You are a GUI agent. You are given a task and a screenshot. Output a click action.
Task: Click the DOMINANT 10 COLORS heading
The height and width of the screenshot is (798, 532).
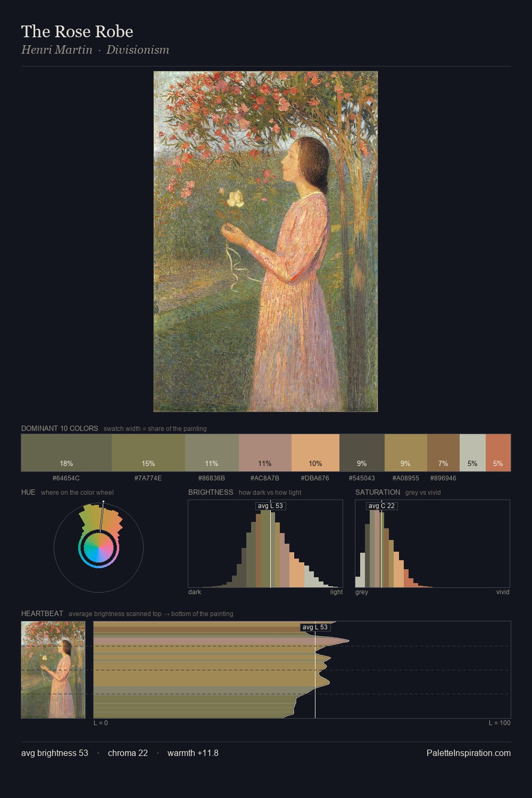(60, 428)
